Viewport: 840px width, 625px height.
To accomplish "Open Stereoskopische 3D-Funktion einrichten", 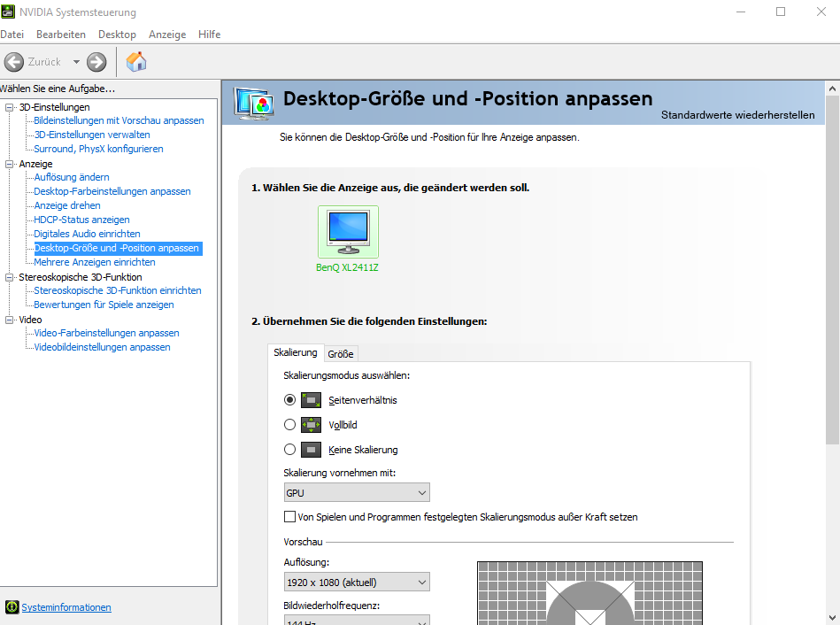I will click(118, 290).
